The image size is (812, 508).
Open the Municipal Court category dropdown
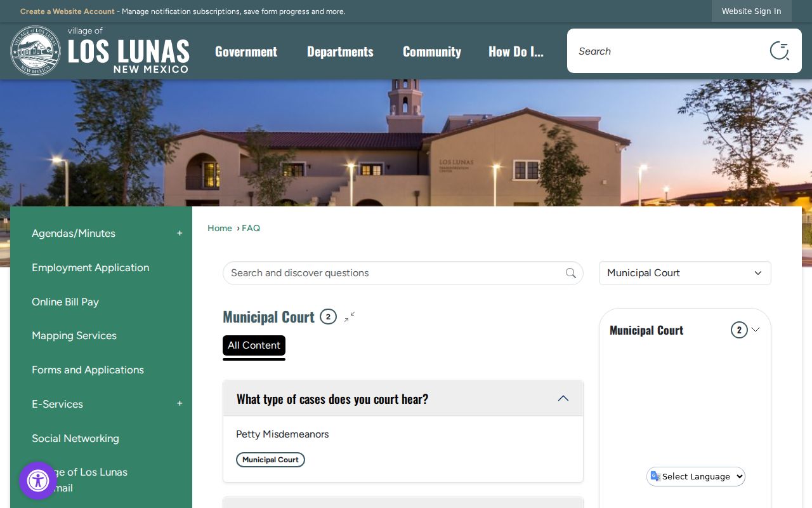click(x=685, y=273)
